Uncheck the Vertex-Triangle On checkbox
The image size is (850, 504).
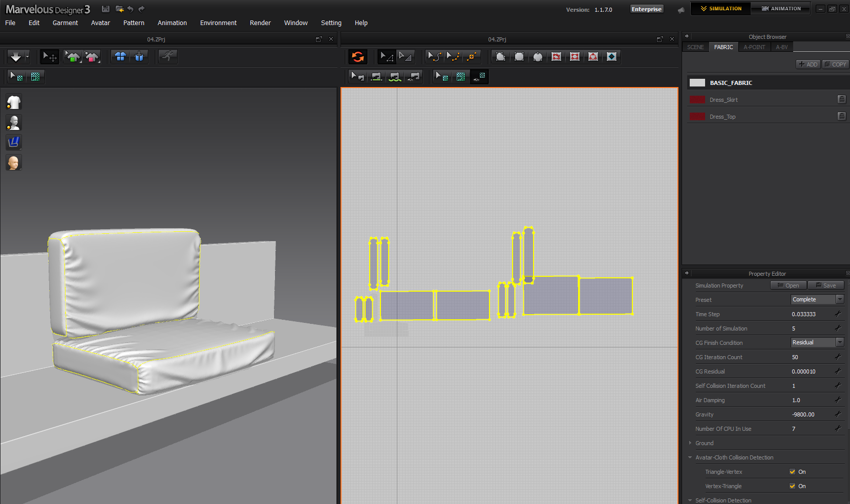[793, 486]
